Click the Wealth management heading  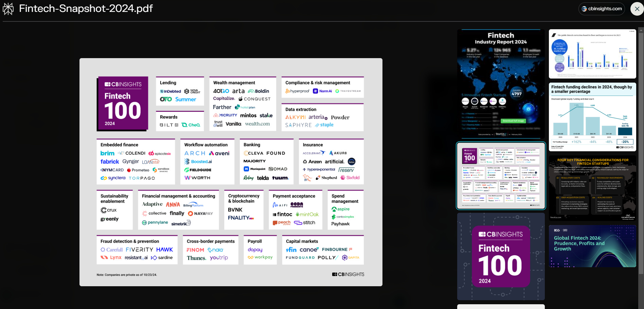tap(234, 83)
